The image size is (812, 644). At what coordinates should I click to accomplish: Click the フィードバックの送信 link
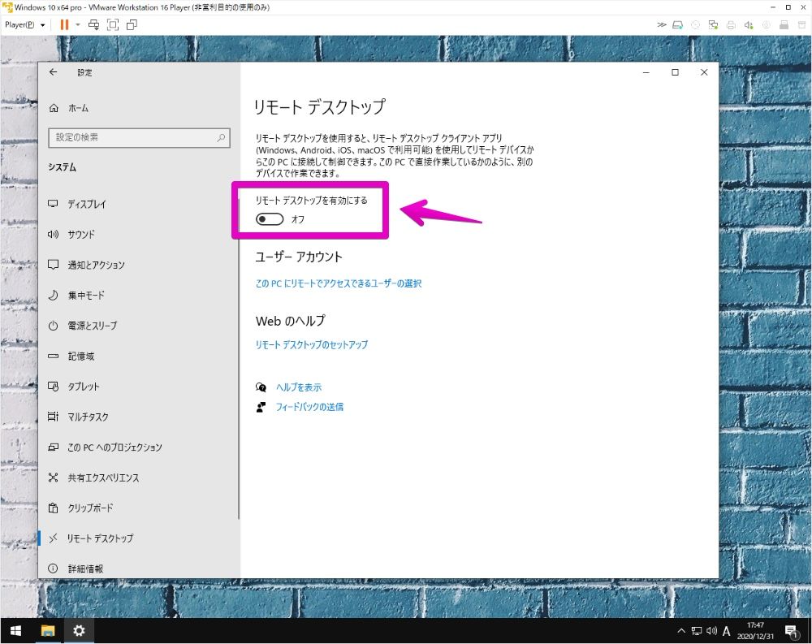[x=309, y=407]
